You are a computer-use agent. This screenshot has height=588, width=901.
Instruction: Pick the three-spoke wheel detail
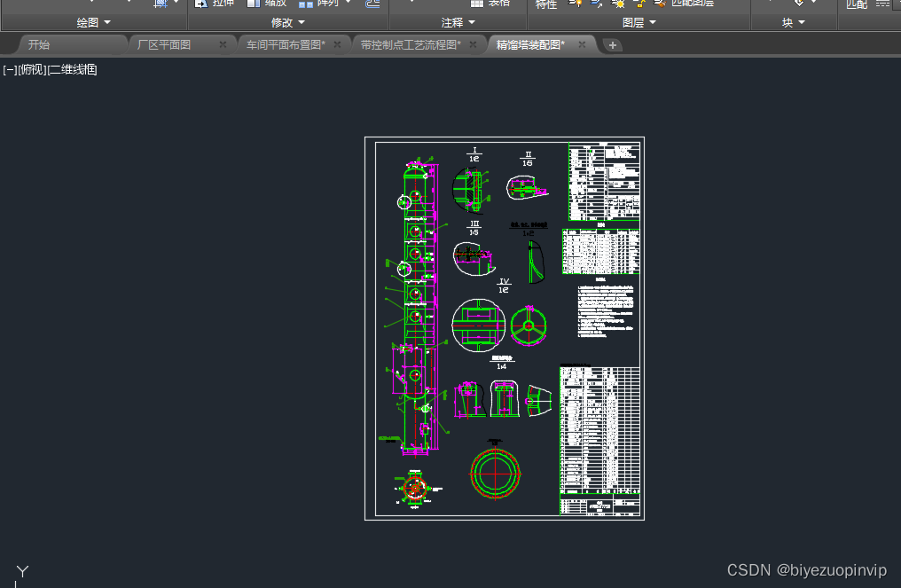point(529,325)
